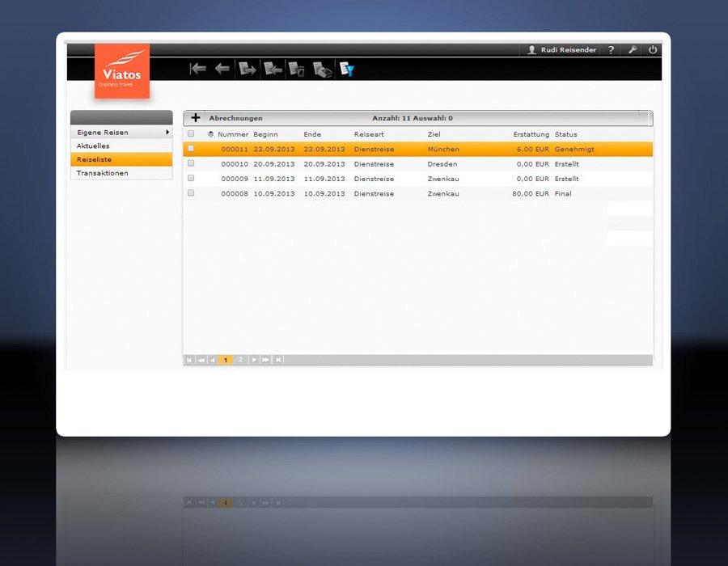Open the Transaktionen menu item
The width and height of the screenshot is (728, 566).
point(121,173)
